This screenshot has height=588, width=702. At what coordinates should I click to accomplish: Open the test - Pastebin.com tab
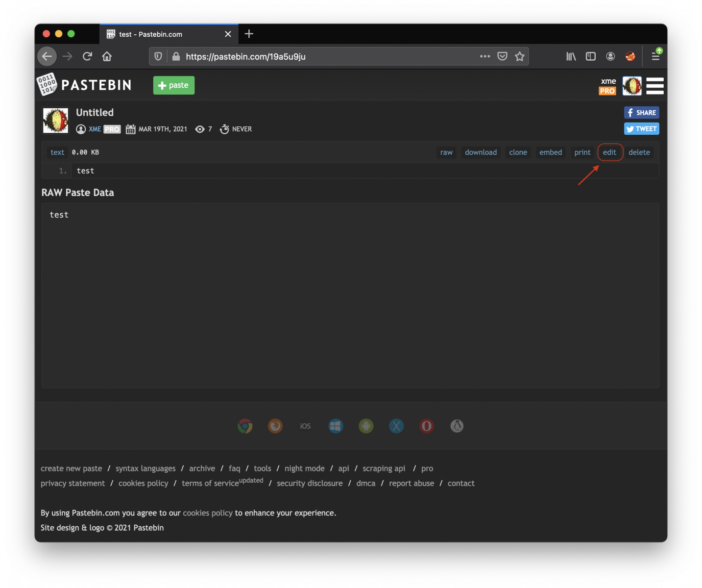(162, 34)
